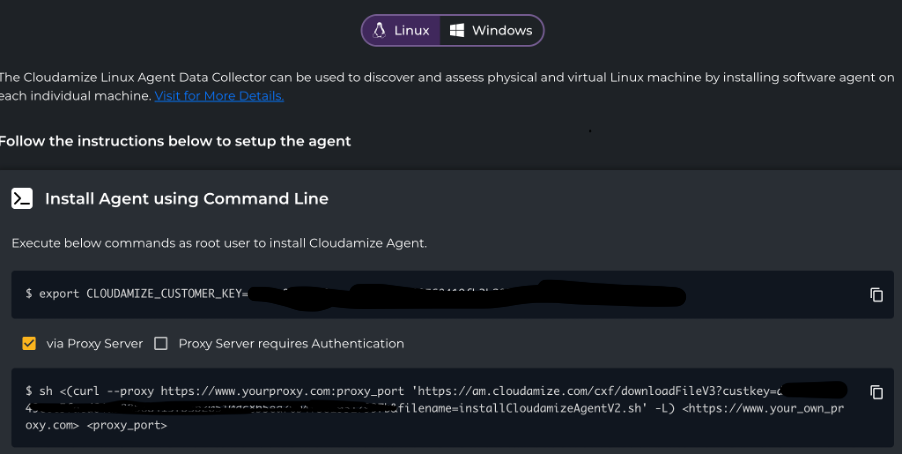Uncheck the via Proxy Server checkbox
Screen dimensions: 902x454
click(x=29, y=343)
